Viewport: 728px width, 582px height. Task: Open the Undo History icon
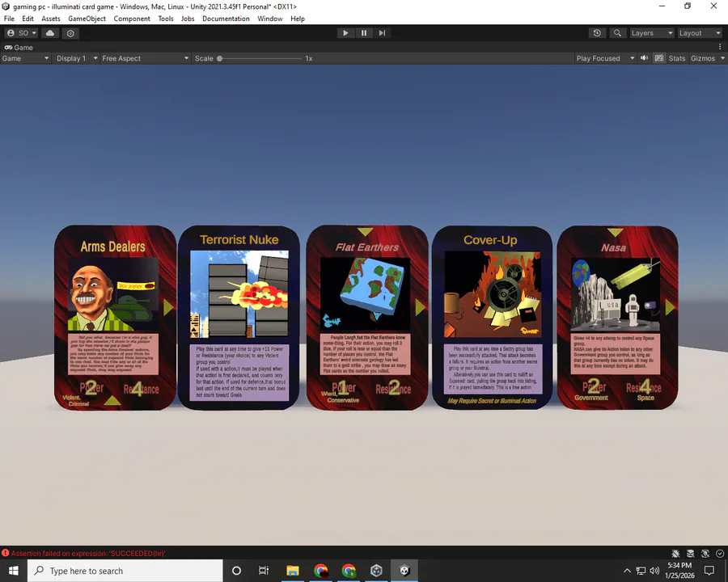point(597,33)
